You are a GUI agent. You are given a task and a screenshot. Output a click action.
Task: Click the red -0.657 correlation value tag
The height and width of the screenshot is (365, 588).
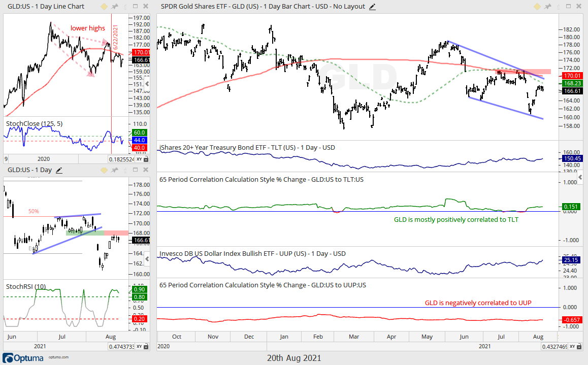pos(572,320)
